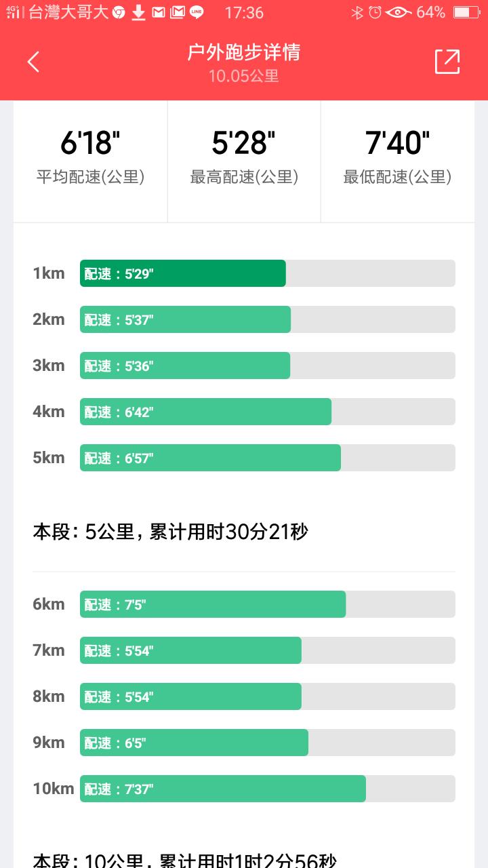Tap the Bluetooth status icon
Image resolution: width=488 pixels, height=868 pixels.
click(x=357, y=12)
